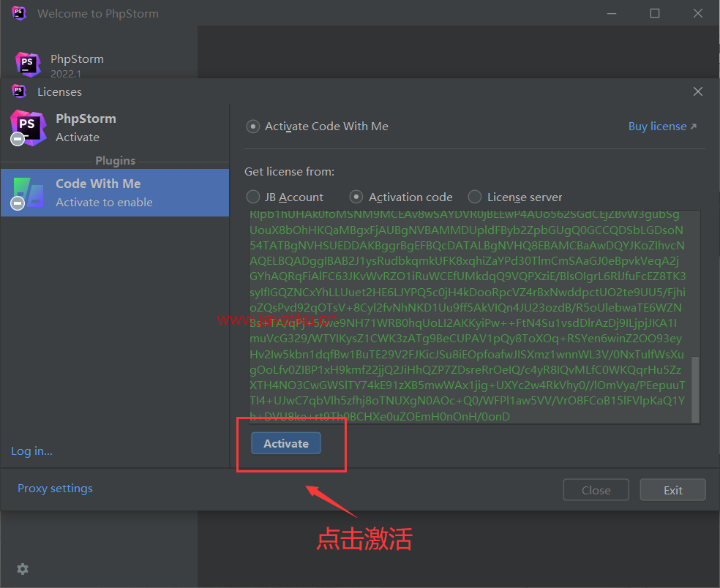Click the settings gear icon at bottom left

[23, 569]
